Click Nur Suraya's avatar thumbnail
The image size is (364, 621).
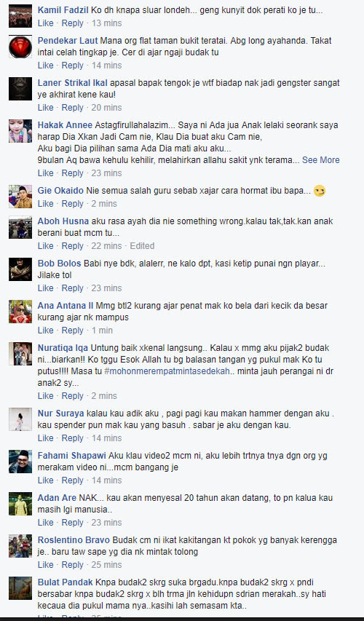click(20, 419)
